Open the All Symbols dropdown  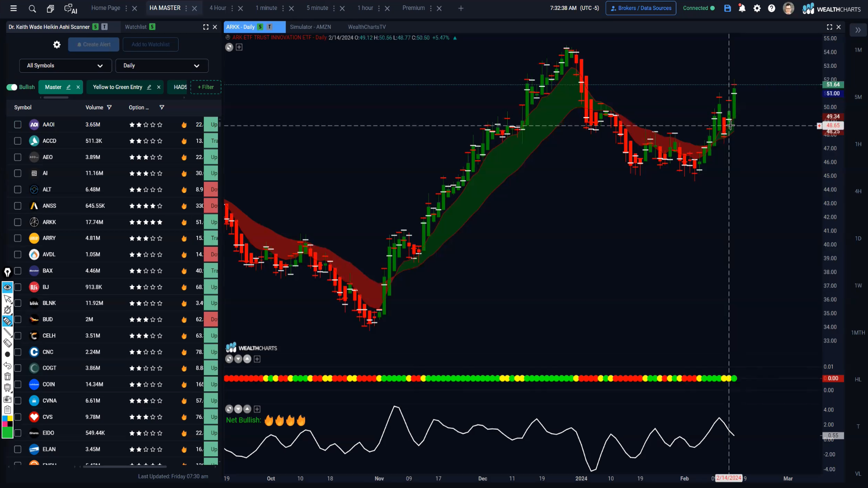point(66,66)
